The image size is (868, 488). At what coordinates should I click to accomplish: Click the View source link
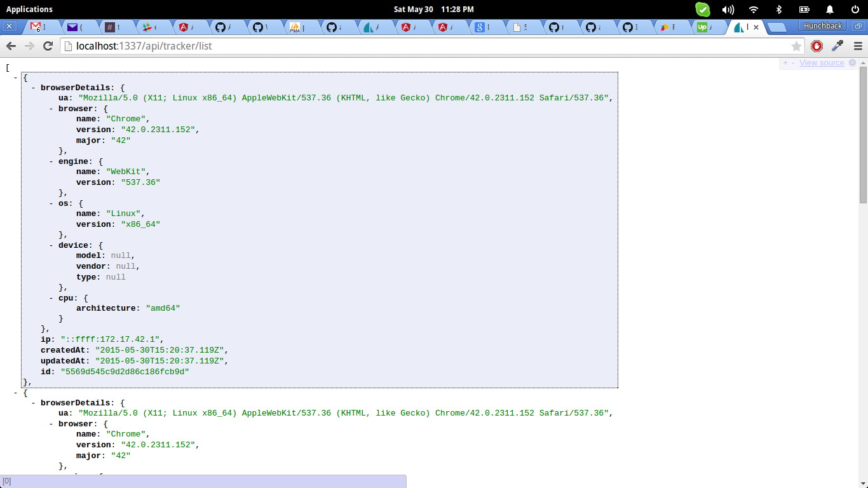(x=822, y=63)
